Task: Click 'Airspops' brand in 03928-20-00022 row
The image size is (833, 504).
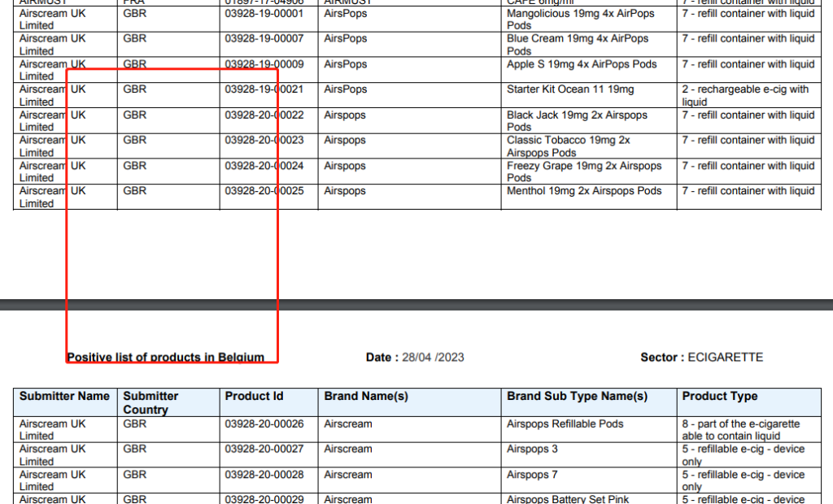Action: tap(345, 115)
